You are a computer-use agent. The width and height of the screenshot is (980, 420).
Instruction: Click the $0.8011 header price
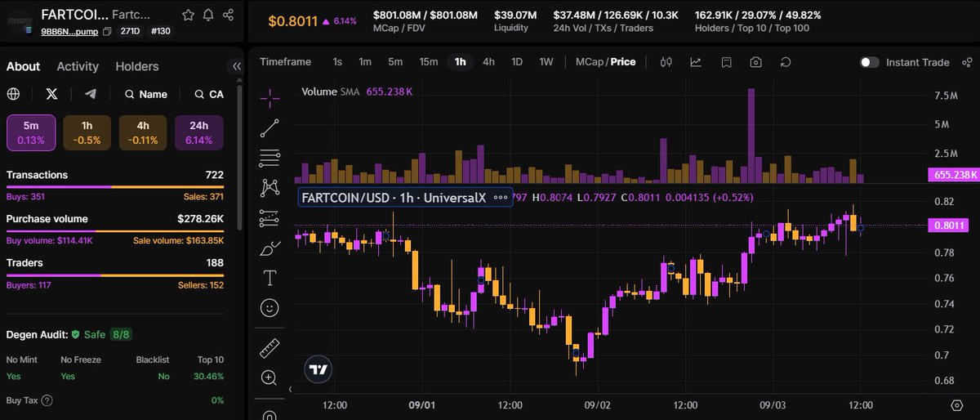pos(292,20)
